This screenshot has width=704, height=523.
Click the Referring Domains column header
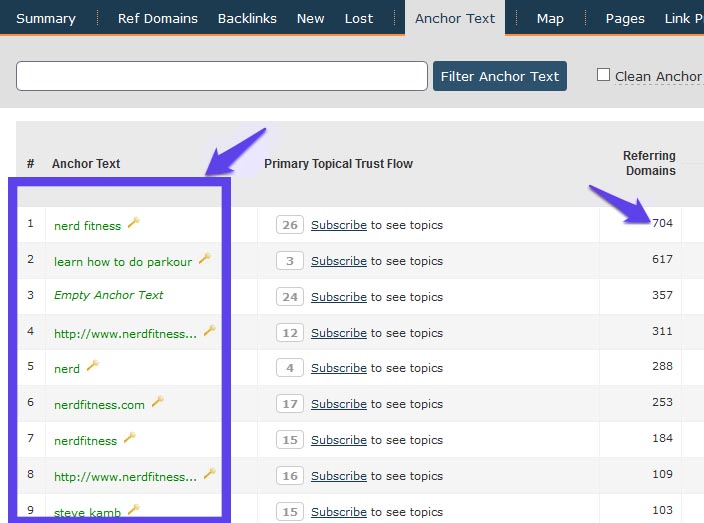coord(649,163)
